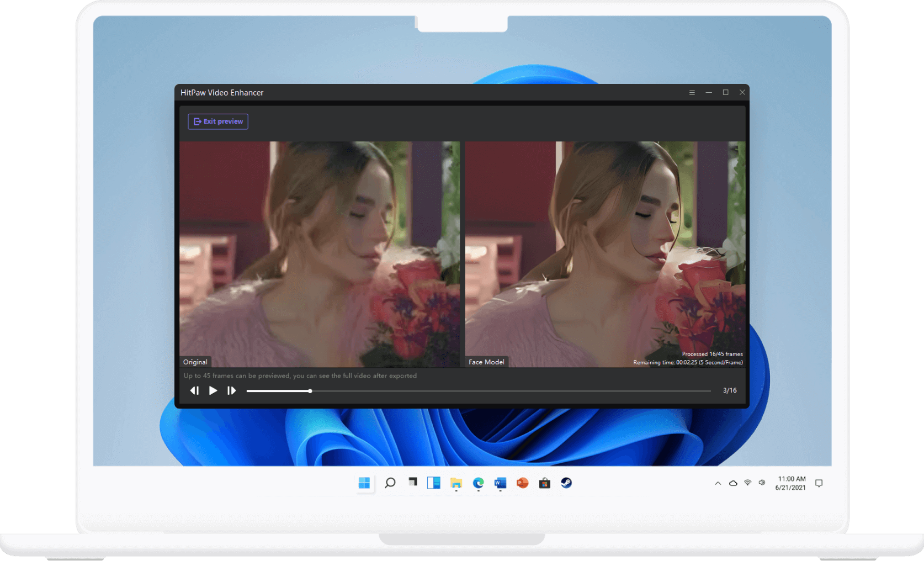Play the preview video
924x561 pixels.
213,390
